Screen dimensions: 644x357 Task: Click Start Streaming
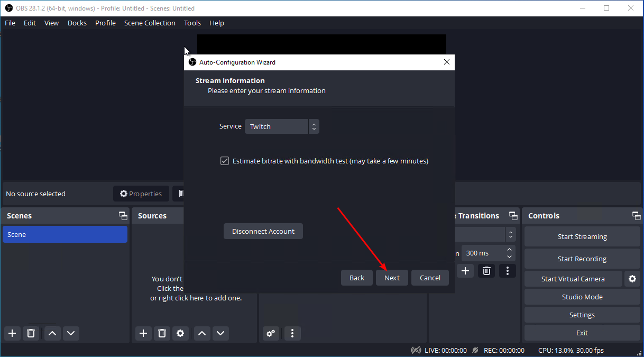click(x=582, y=236)
